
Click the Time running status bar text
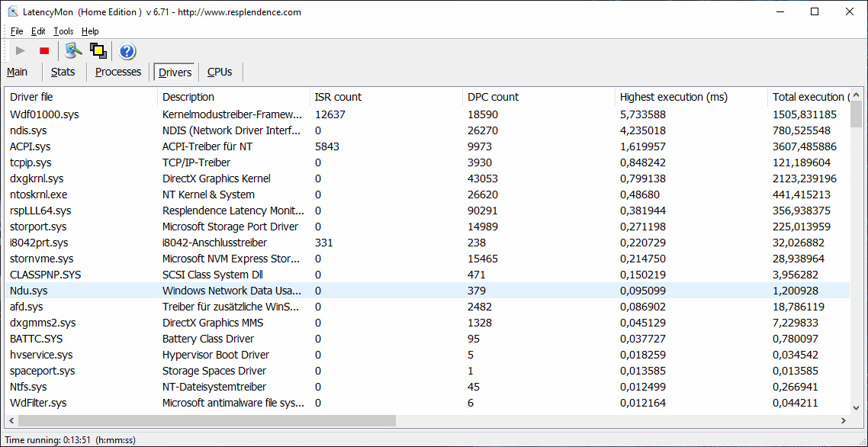(x=70, y=440)
